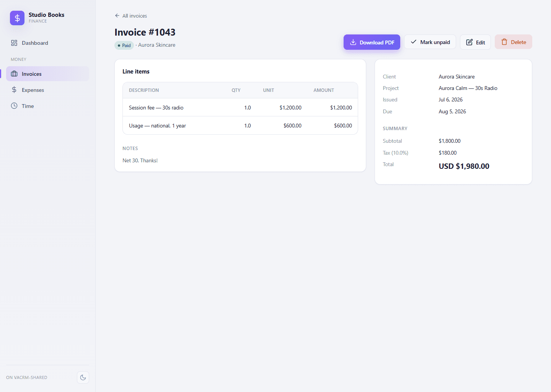Open Dashboard from the sidebar
Screen dimensions: 551x392
coord(47,43)
